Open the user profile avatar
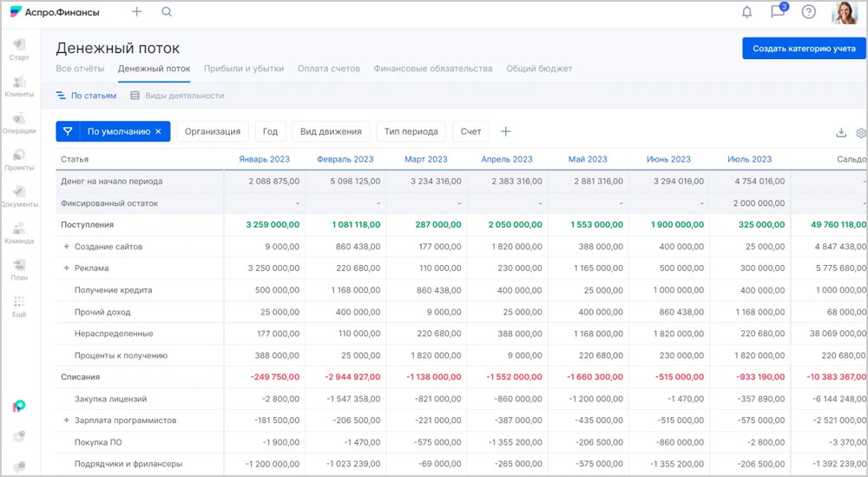868x477 pixels. (844, 12)
